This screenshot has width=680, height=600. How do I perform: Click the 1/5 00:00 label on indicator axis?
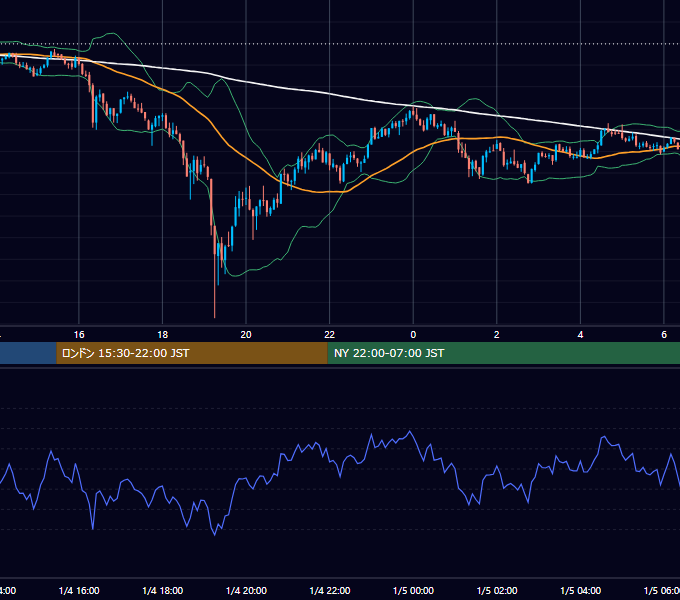[413, 590]
